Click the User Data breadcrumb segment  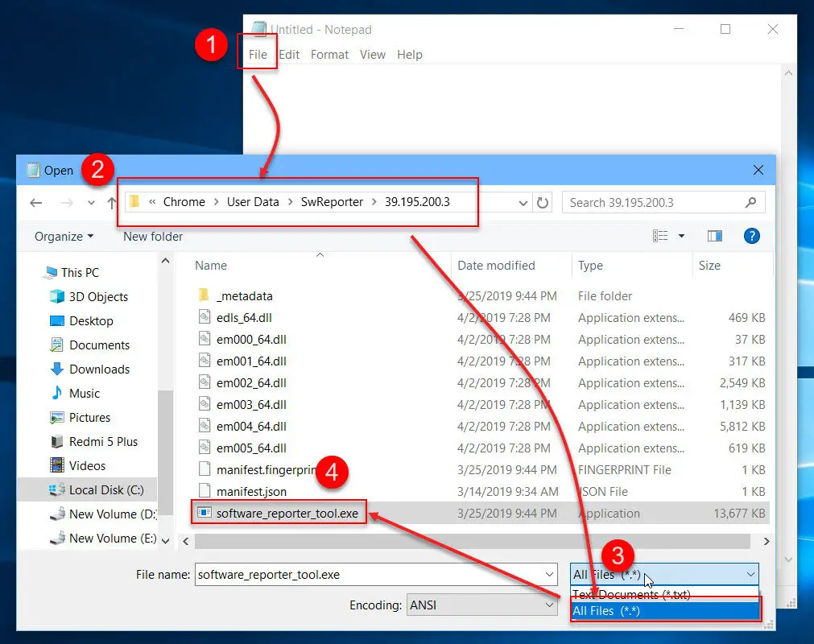click(252, 202)
